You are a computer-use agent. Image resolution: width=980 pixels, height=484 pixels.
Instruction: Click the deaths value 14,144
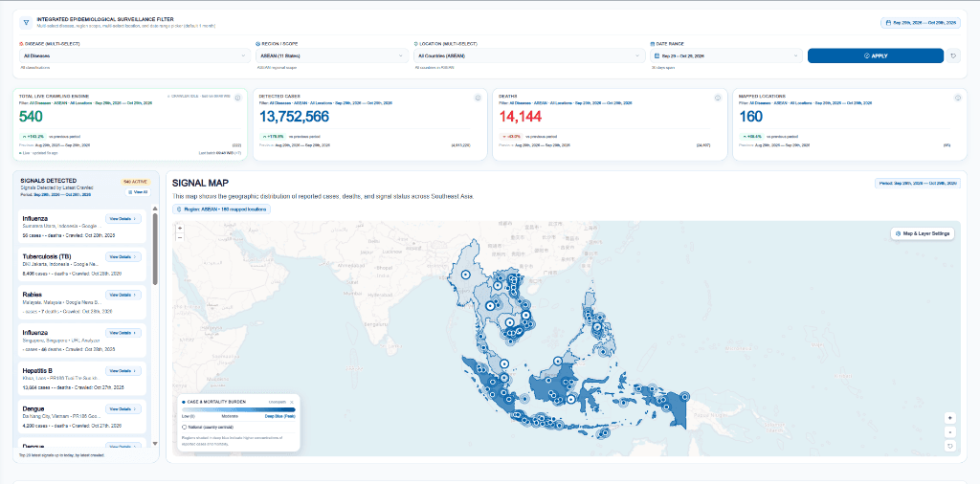(520, 116)
